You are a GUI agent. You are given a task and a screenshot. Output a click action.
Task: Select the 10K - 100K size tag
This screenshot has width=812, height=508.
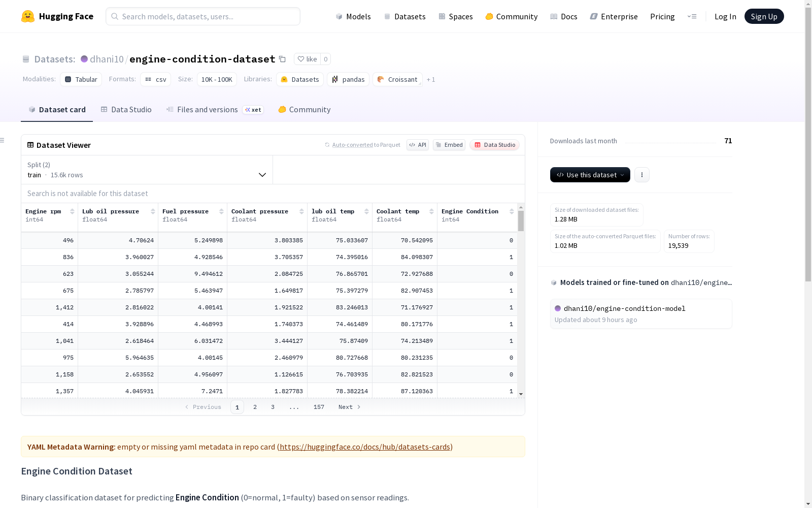217,79
